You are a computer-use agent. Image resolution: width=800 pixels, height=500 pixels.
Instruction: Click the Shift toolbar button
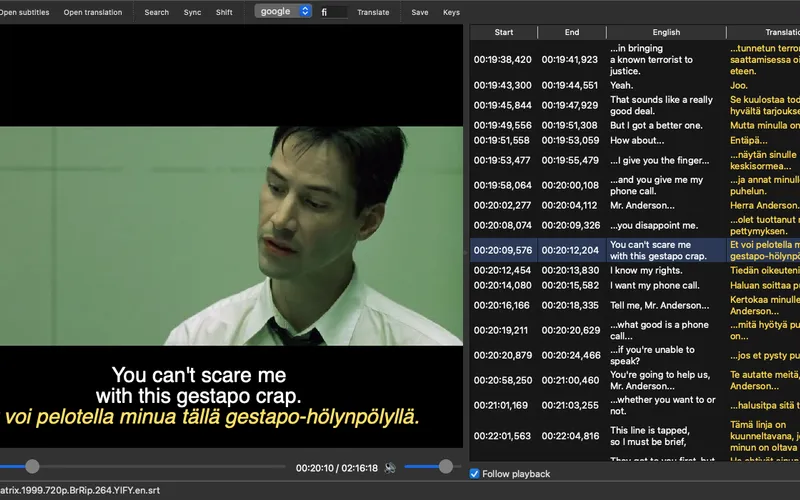224,12
